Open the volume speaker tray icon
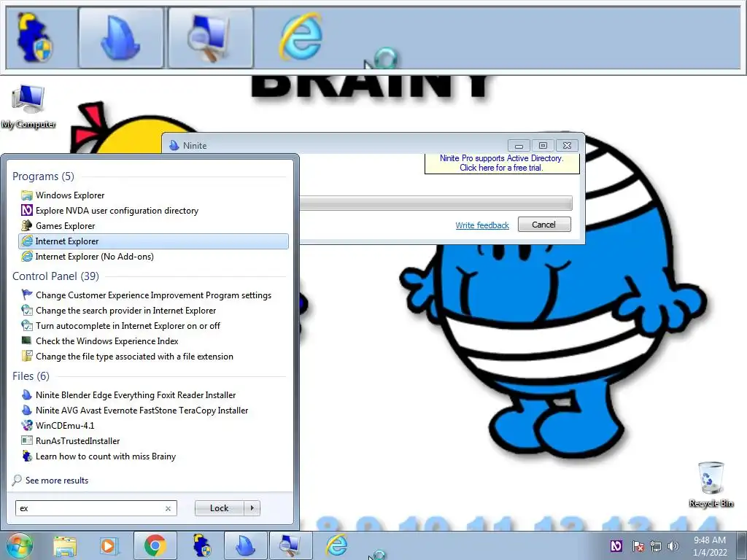 [x=673, y=546]
